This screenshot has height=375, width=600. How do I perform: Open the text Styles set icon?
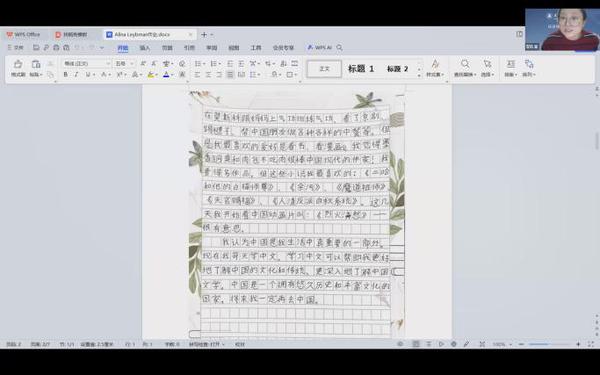point(435,64)
